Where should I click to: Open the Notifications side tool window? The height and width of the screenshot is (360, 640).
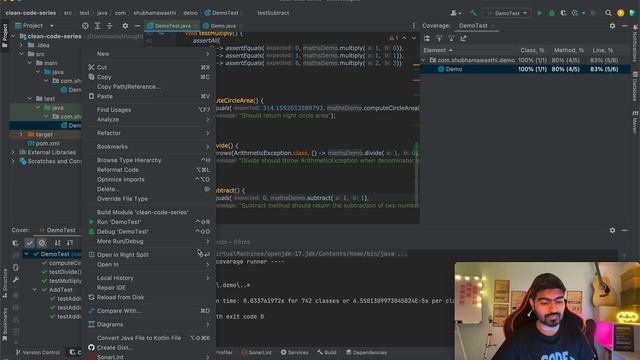coord(635,43)
